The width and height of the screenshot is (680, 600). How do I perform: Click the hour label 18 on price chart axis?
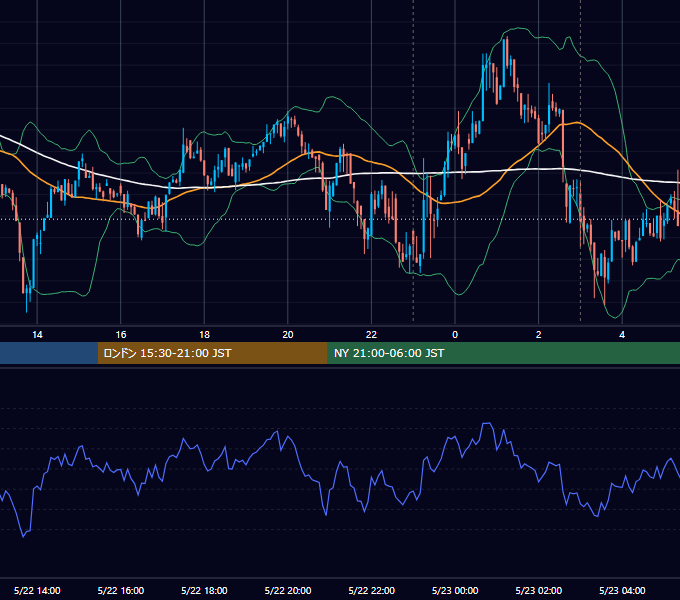click(204, 335)
